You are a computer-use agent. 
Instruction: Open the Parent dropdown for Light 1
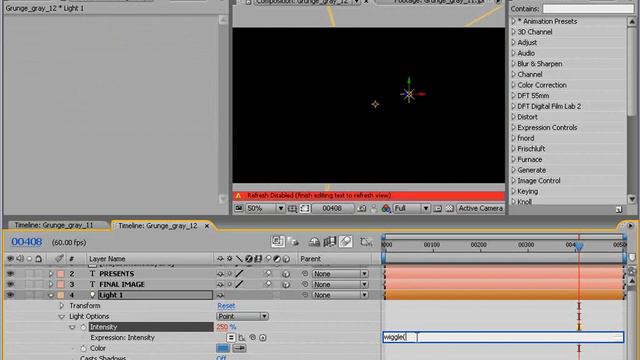coord(340,295)
